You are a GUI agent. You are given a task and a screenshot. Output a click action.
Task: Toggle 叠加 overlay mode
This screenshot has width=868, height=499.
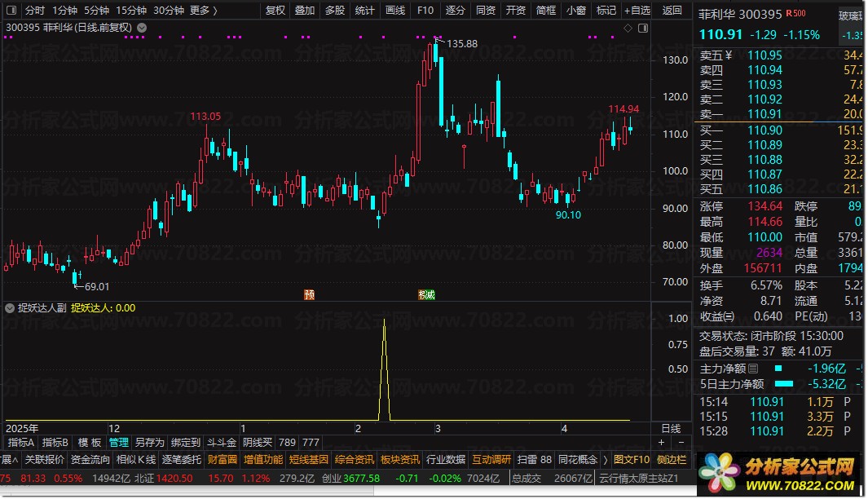click(x=305, y=10)
